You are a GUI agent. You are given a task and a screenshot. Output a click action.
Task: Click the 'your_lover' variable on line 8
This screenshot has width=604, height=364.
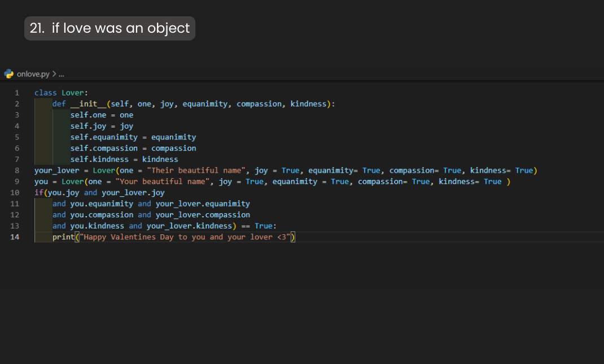[56, 170]
